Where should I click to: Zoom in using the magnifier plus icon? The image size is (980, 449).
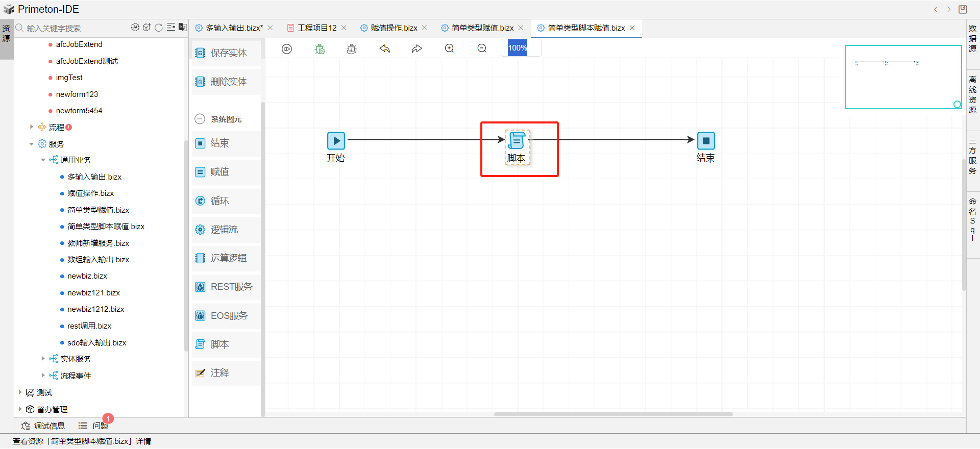(449, 48)
